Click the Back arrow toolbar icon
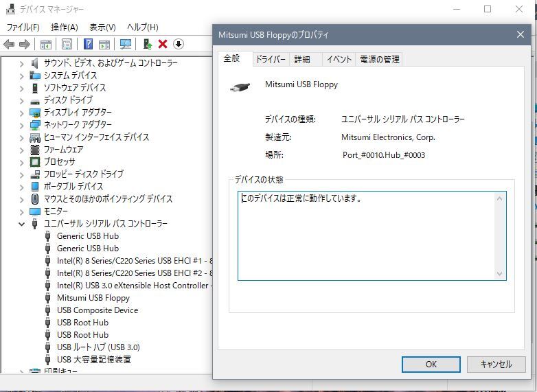Viewport: 537px width, 392px height. tap(8, 44)
